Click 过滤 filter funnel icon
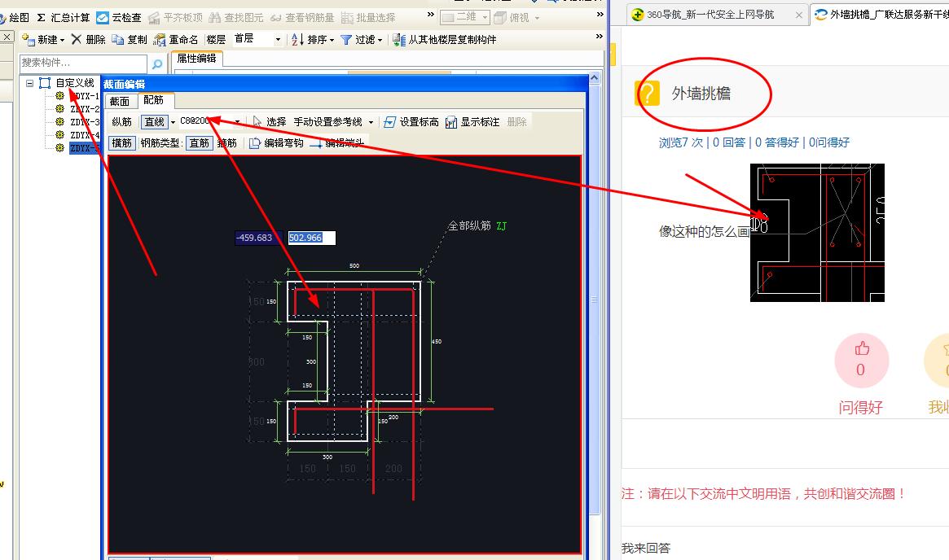Viewport: 949px width, 560px height. [x=346, y=39]
